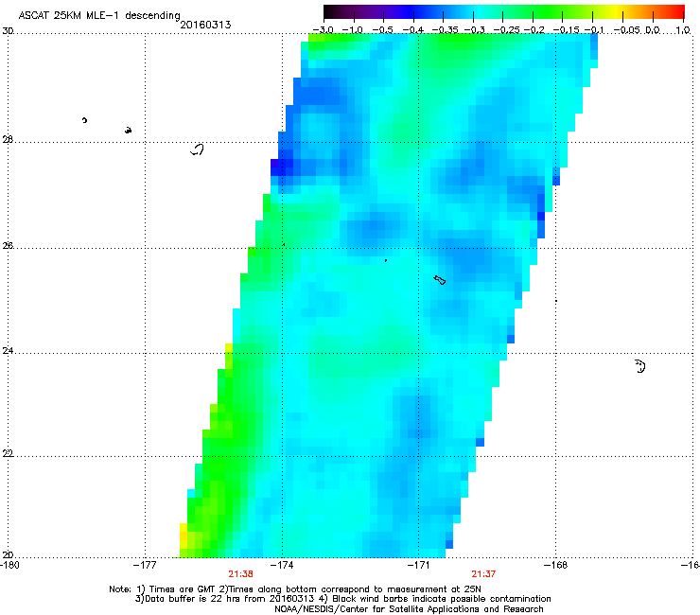This screenshot has width=700, height=615.
Task: Click the note line starting "Note: 1) Times are GMT"
Action: coord(295,589)
